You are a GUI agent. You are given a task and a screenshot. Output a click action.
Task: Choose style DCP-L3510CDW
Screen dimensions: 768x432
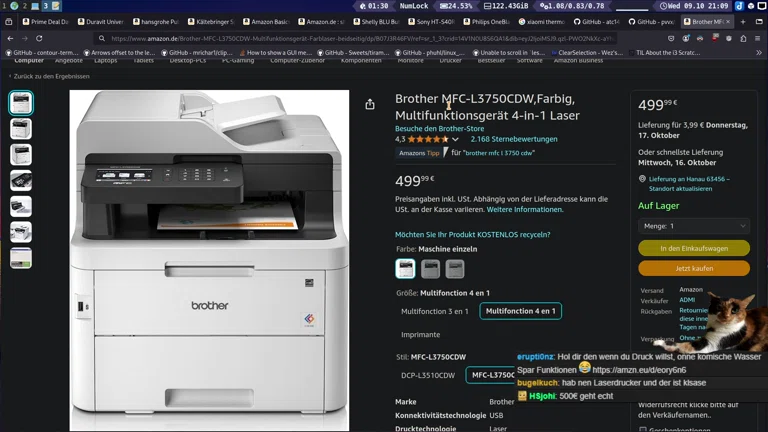[428, 375]
